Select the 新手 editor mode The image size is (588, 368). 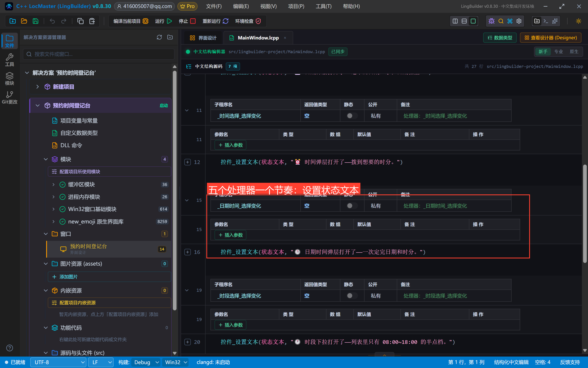pos(543,52)
